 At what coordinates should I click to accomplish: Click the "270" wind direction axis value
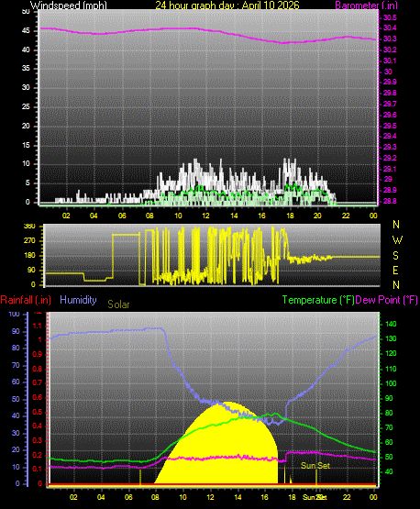(29, 241)
